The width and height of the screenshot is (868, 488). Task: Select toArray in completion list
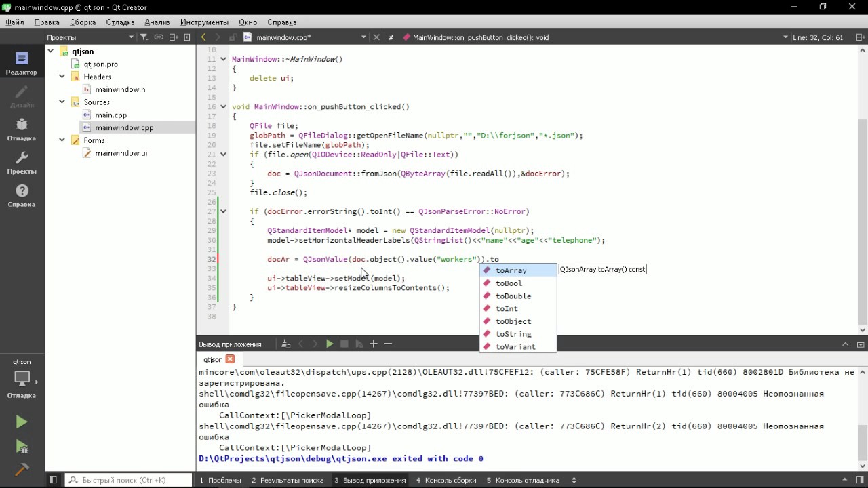(518, 270)
